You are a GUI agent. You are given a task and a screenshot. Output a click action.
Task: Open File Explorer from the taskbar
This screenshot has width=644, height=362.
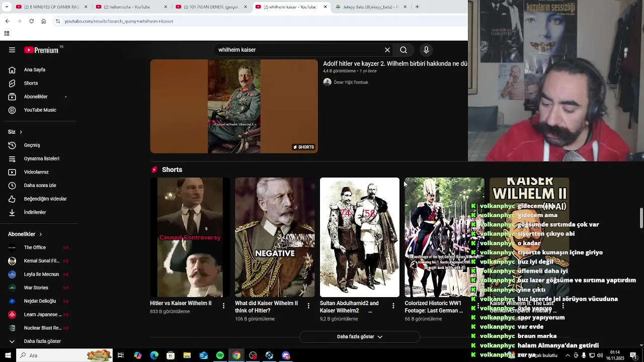click(x=187, y=355)
